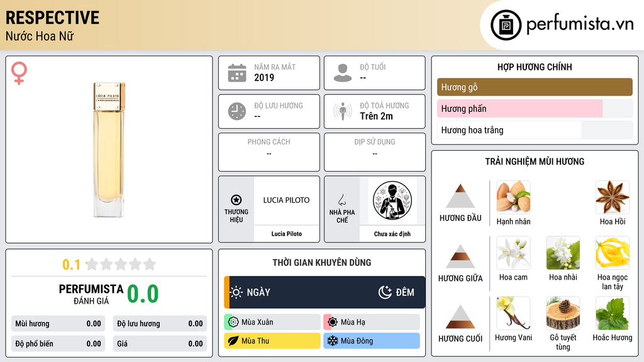Click the rating stars row
Screen dimensions: 644x362
[121, 264]
